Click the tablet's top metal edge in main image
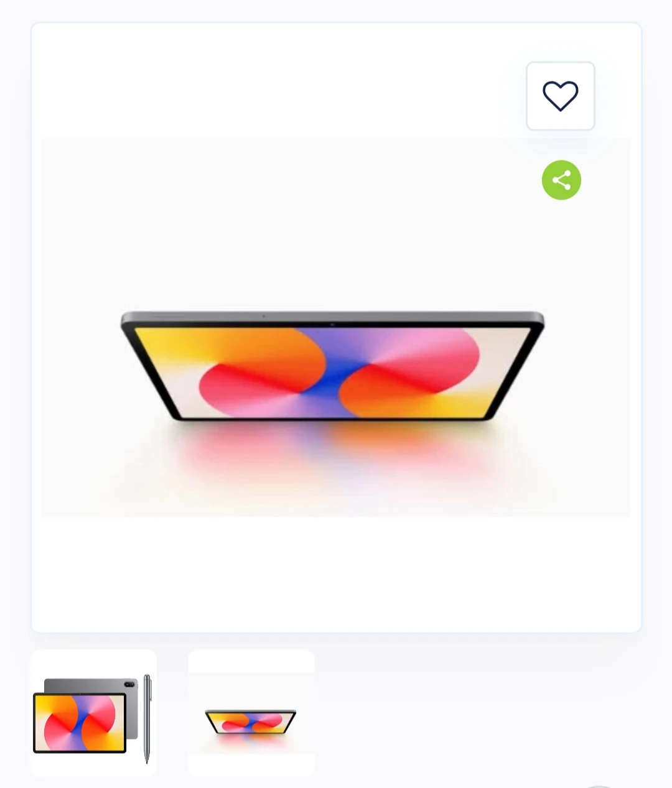Image resolution: width=672 pixels, height=788 pixels. pos(333,317)
